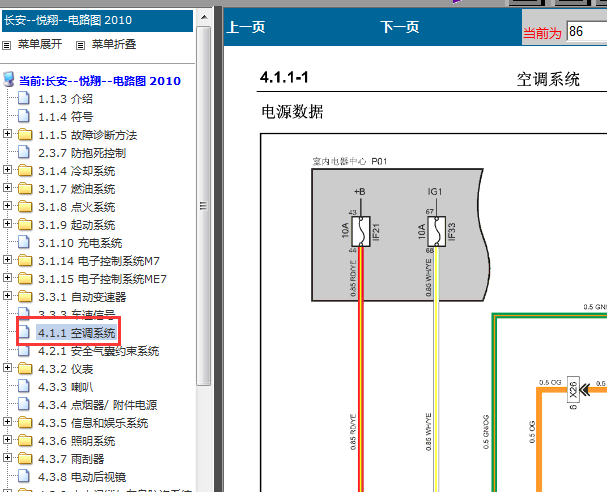Open 4.3.4 点烟器/附件电源 page

(x=98, y=405)
